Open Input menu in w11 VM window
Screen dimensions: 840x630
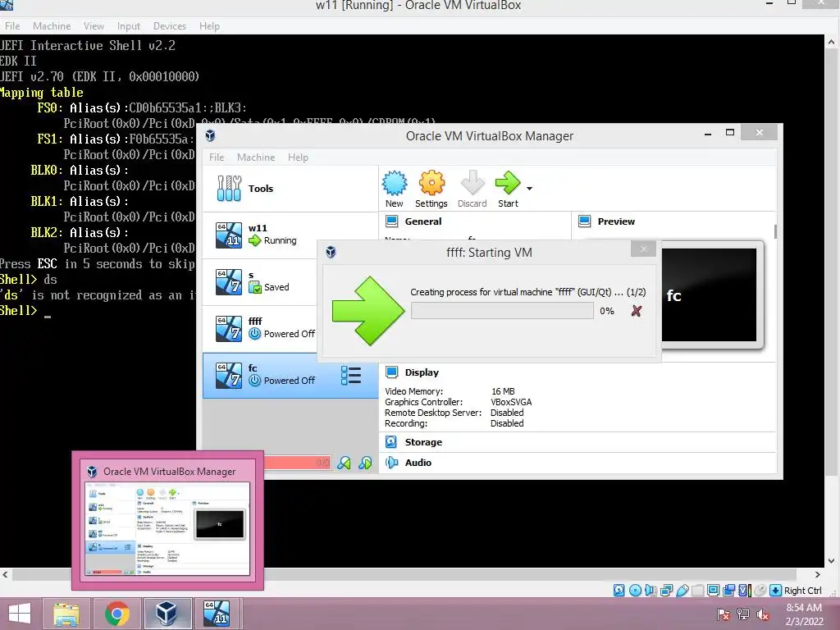(129, 25)
